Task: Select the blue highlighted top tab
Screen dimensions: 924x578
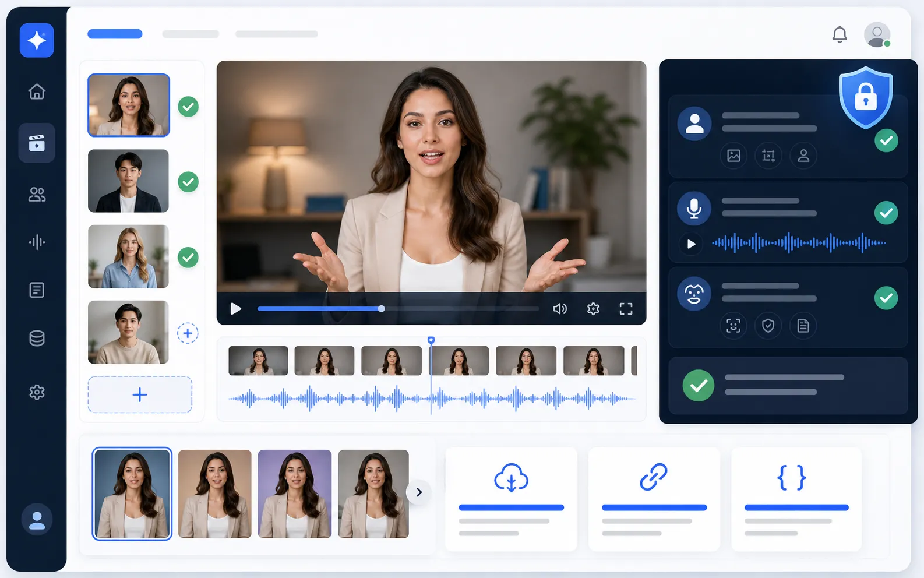Action: (x=115, y=34)
